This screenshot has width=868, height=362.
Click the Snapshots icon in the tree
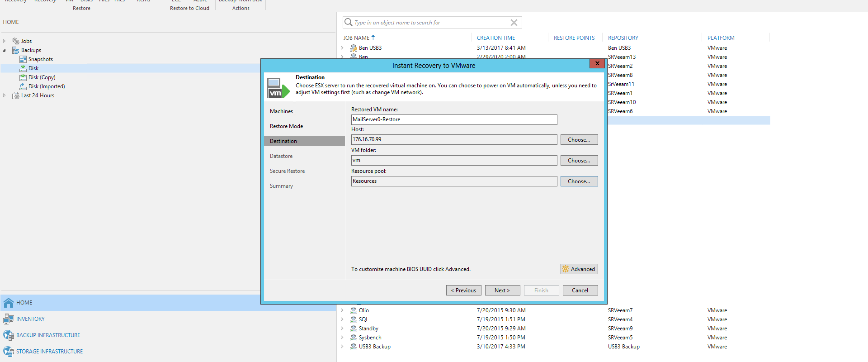coord(23,59)
